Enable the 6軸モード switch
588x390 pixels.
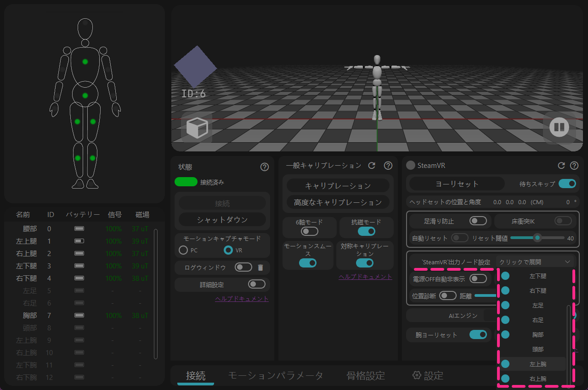(x=310, y=231)
